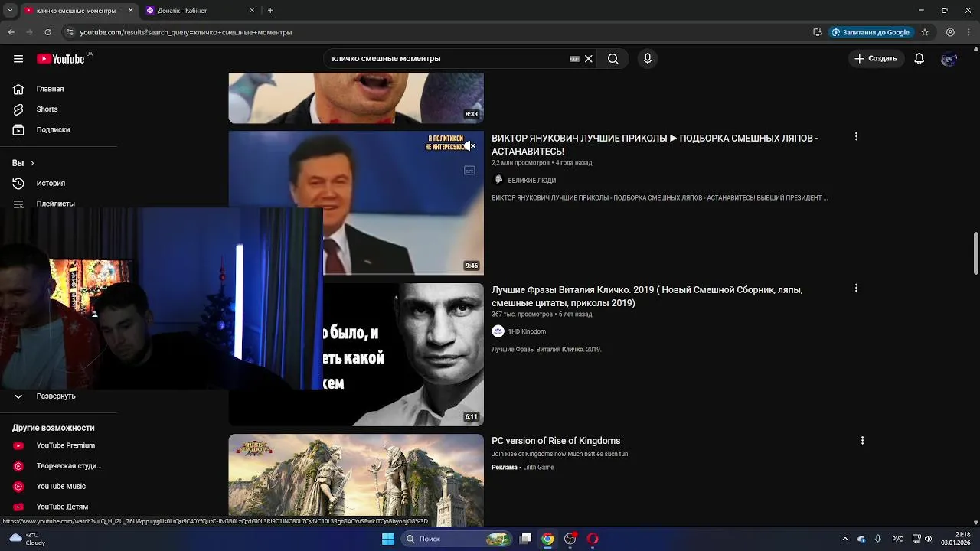Open the YouTube hamburger guide menu
Viewport: 980px width, 551px height.
[18, 59]
